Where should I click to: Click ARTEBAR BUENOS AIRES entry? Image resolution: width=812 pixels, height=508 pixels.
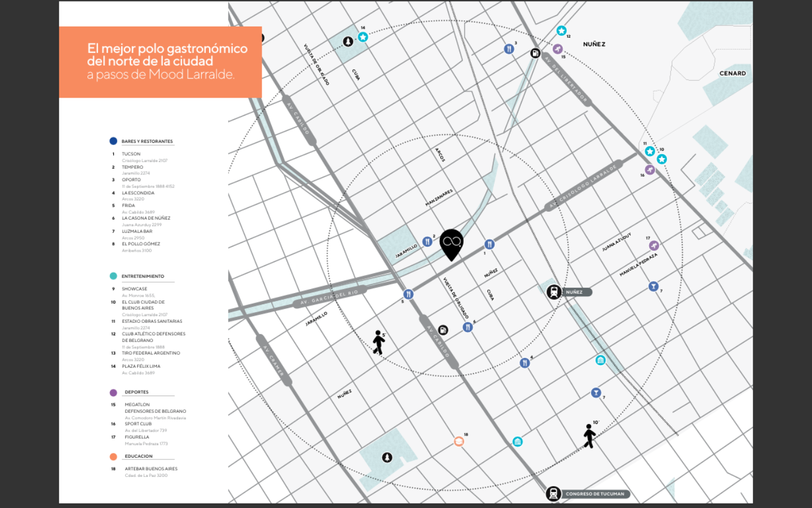[x=151, y=468]
